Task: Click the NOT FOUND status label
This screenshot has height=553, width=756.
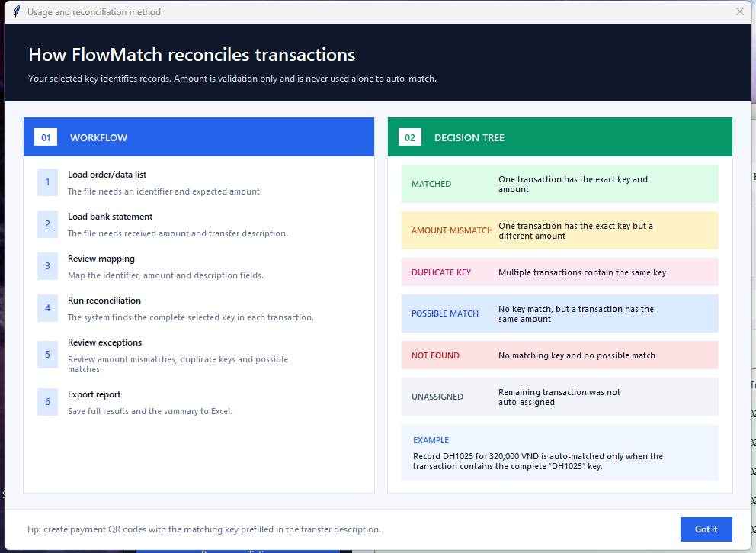Action: tap(435, 355)
